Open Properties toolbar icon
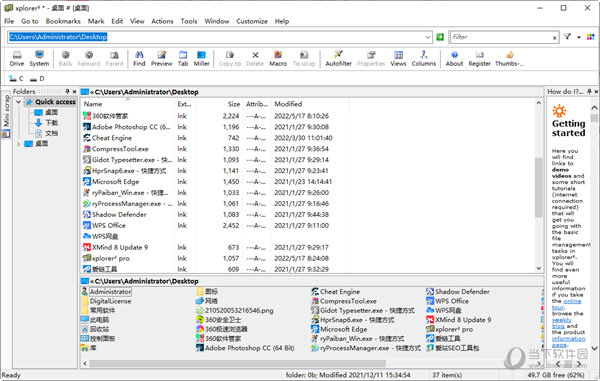The width and height of the screenshot is (600, 381). point(371,59)
